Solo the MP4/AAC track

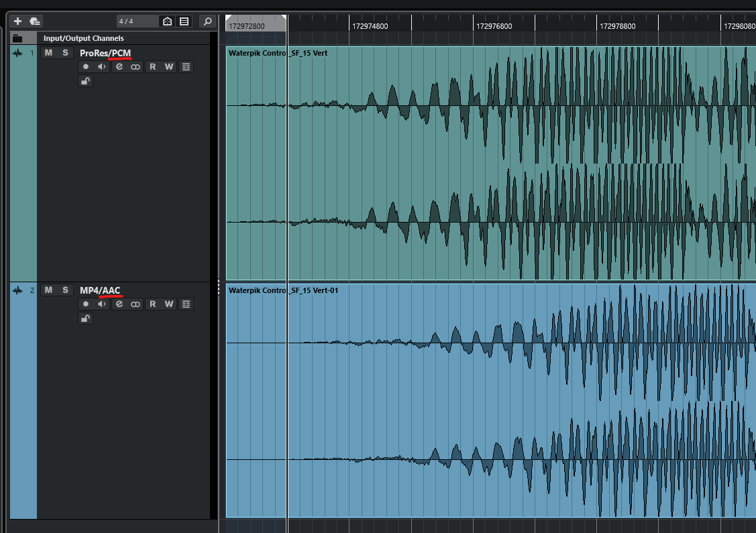tap(65, 290)
